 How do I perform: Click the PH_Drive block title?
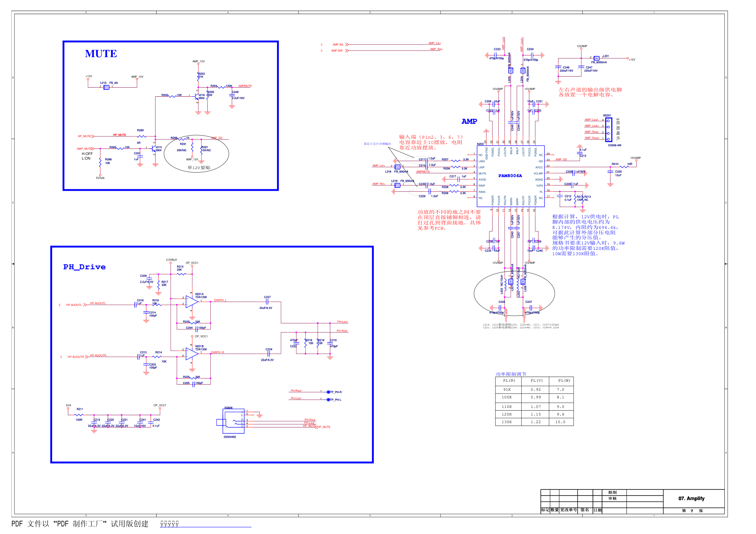pyautogui.click(x=84, y=267)
